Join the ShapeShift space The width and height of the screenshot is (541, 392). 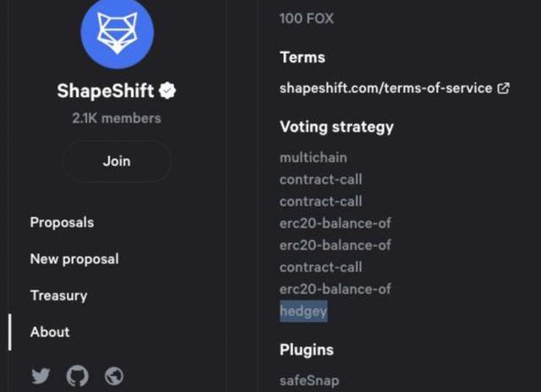[x=117, y=161]
